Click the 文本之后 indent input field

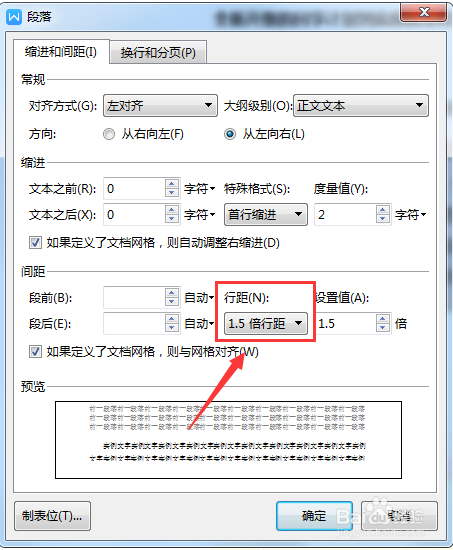(x=134, y=214)
